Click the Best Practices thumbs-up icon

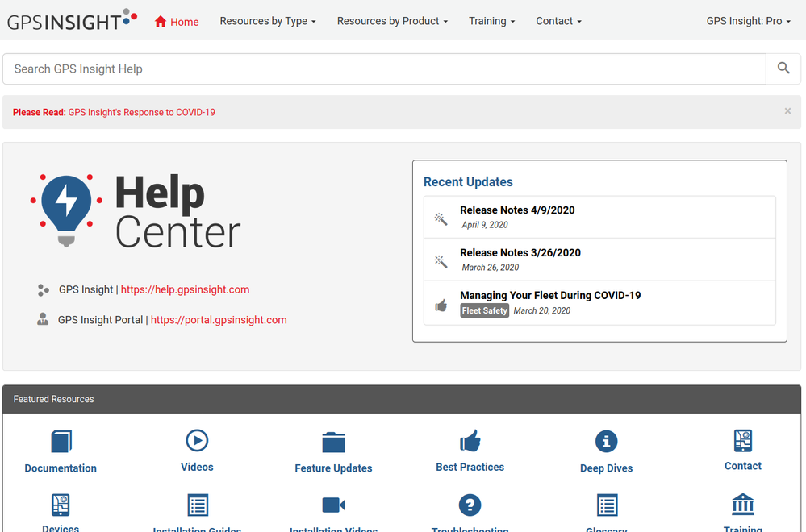pyautogui.click(x=470, y=441)
